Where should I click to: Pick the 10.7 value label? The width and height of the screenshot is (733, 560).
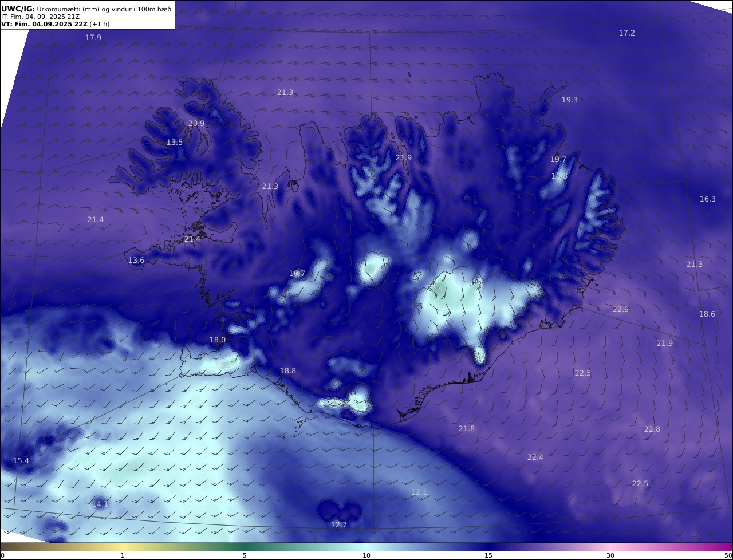[x=297, y=274]
